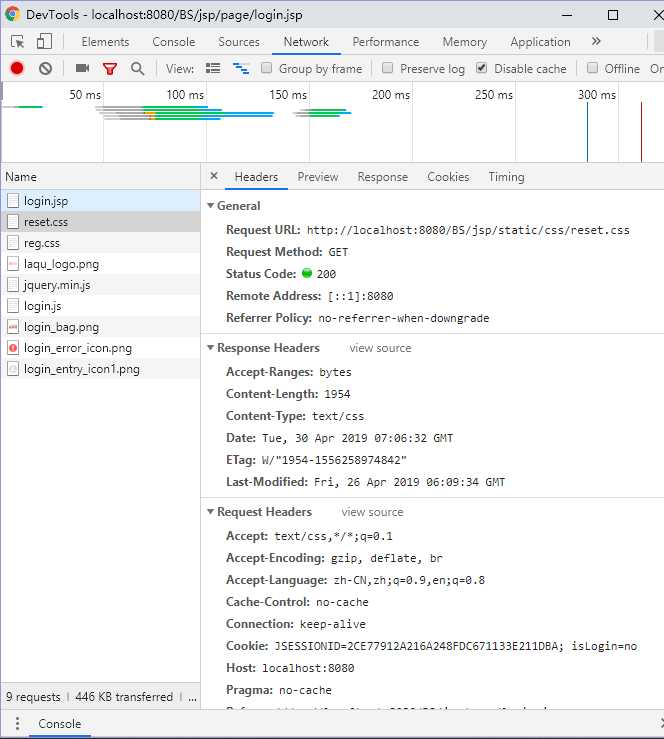Viewport: 664px width, 739px height.
Task: Select the login_bag.png request
Action: [100, 327]
